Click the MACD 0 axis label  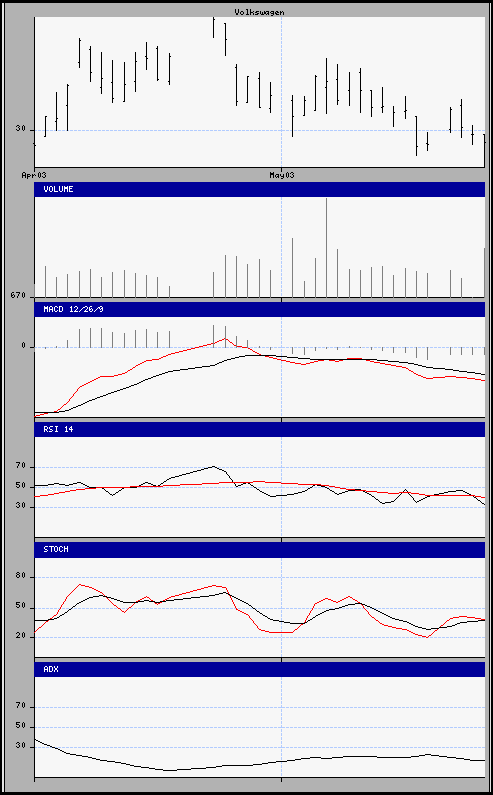tap(23, 346)
